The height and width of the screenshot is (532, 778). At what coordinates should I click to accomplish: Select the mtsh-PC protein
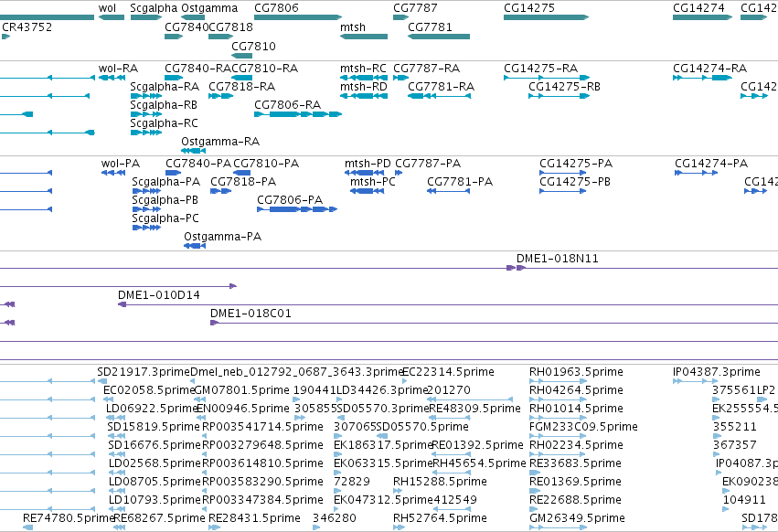368,191
